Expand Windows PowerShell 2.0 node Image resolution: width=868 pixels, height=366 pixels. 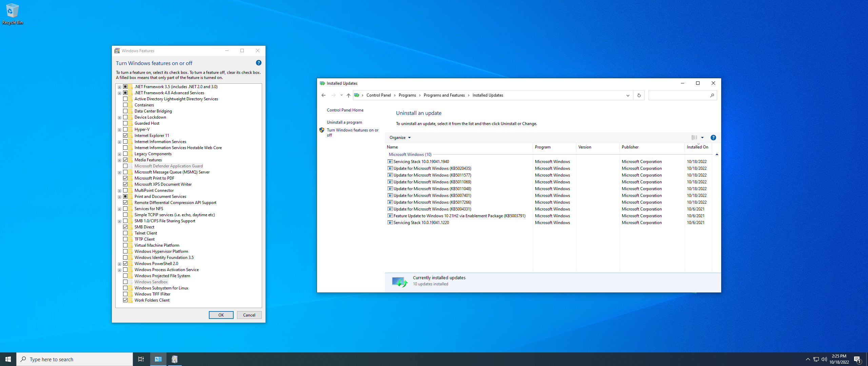tap(119, 264)
